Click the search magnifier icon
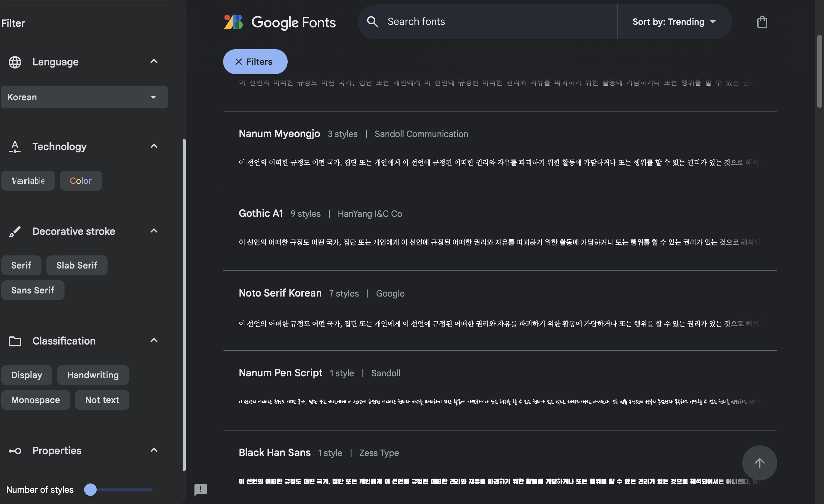 (372, 22)
